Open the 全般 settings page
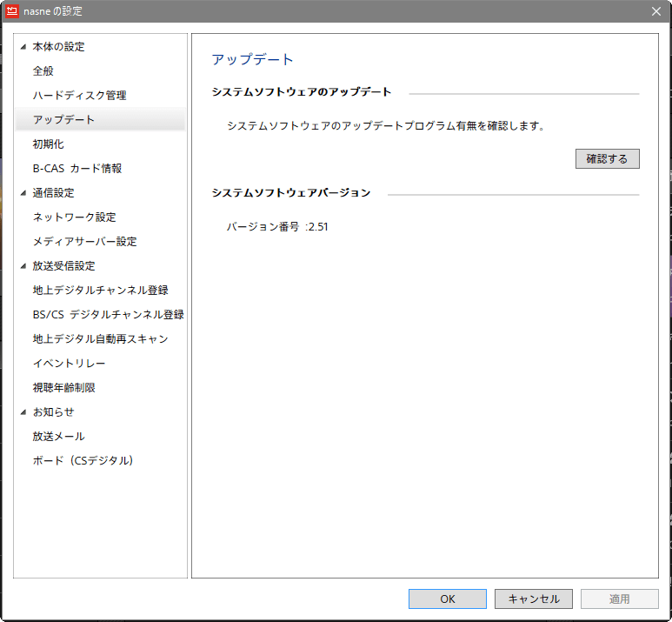Image resolution: width=672 pixels, height=622 pixels. click(43, 71)
